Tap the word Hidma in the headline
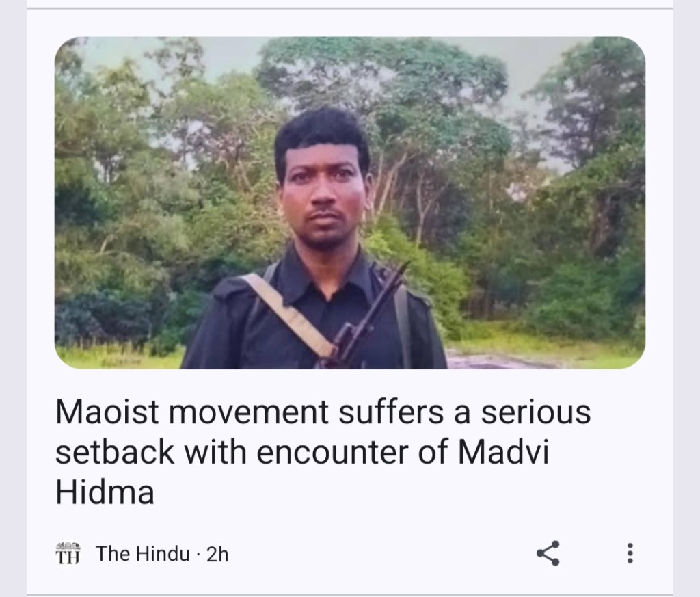Image resolution: width=700 pixels, height=597 pixels. pyautogui.click(x=105, y=492)
